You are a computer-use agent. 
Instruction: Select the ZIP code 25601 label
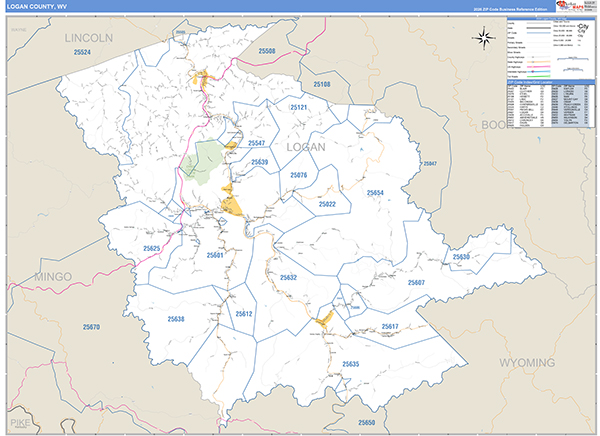pos(215,255)
